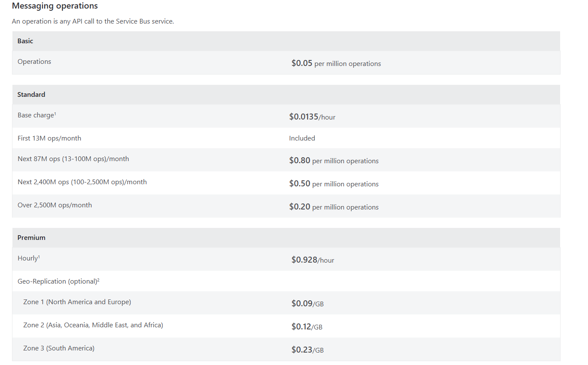Image resolution: width=588 pixels, height=365 pixels.
Task: Select the Next 2,400M ops row label
Action: click(82, 182)
